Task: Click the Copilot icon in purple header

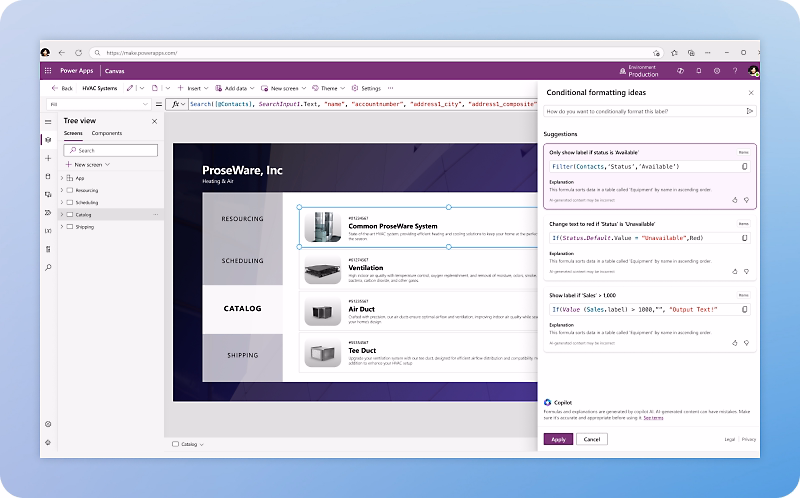Action: tap(680, 71)
